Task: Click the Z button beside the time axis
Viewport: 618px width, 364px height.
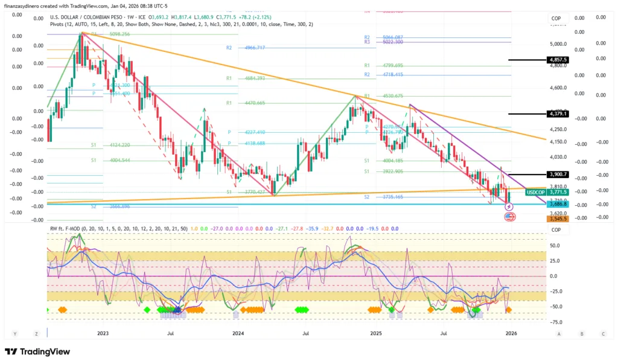Action: click(x=37, y=333)
